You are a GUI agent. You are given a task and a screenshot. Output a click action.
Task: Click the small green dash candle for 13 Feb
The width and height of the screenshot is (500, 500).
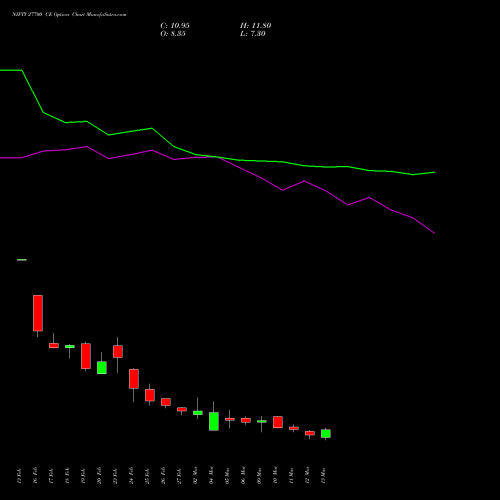coord(22,260)
